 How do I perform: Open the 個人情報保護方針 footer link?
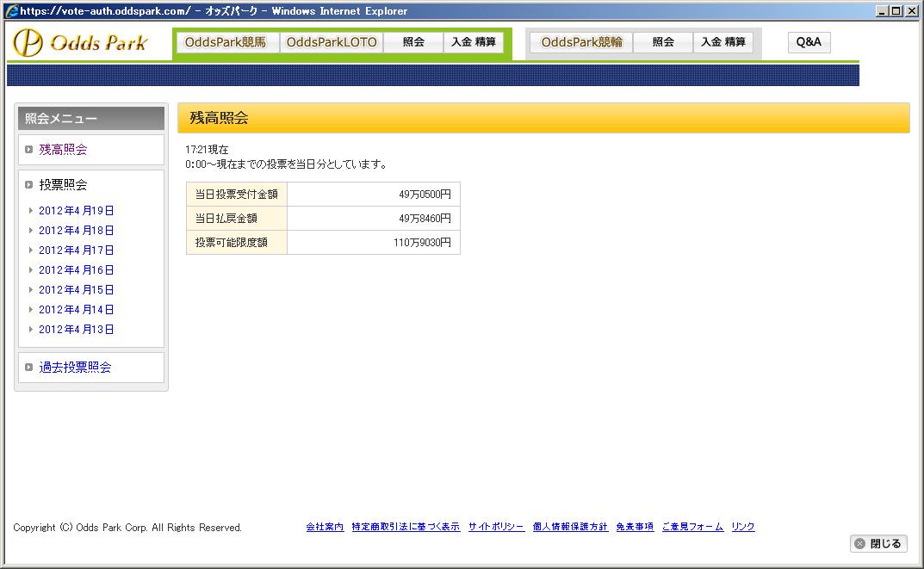click(570, 527)
